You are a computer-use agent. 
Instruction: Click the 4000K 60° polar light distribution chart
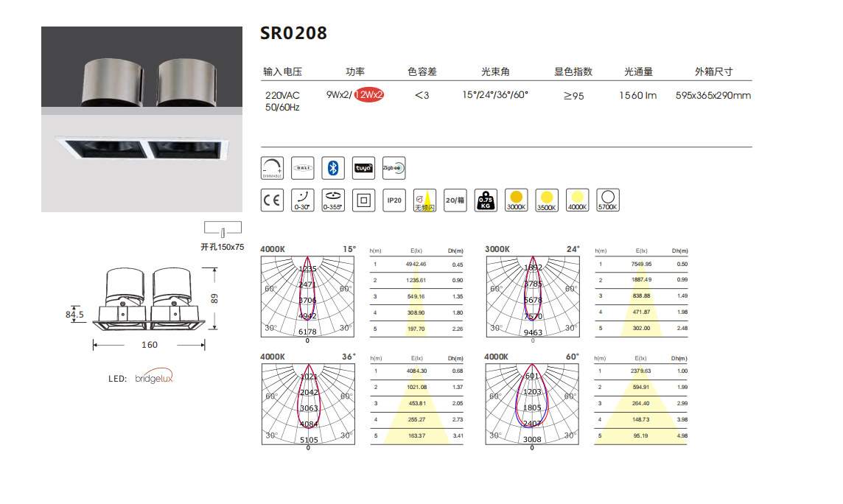coord(532,404)
